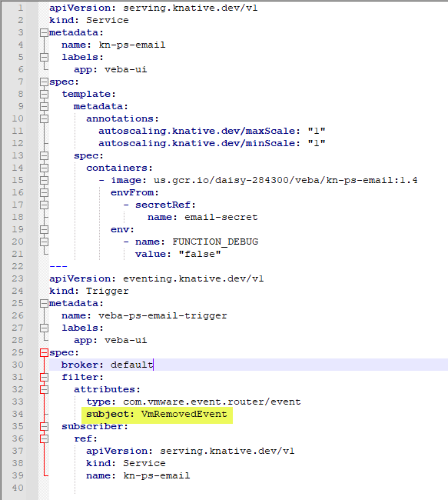Click the '---' document separator

(x=58, y=266)
